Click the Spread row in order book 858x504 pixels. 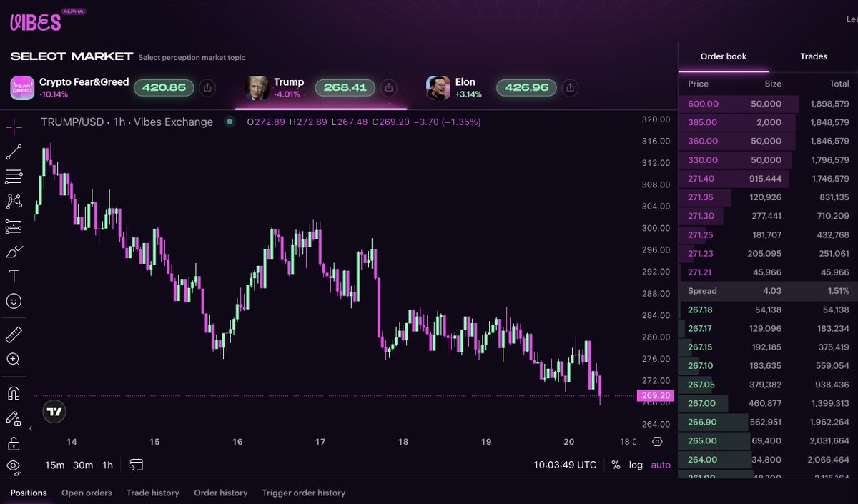(768, 291)
